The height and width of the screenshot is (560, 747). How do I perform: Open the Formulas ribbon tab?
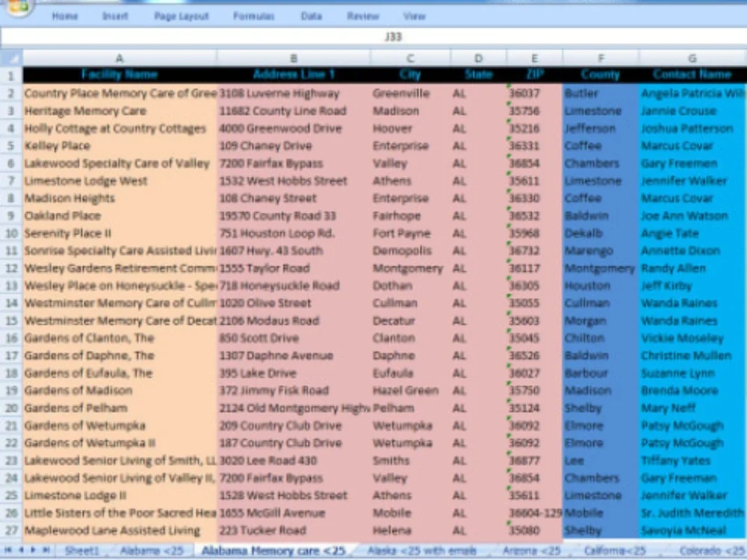click(253, 16)
